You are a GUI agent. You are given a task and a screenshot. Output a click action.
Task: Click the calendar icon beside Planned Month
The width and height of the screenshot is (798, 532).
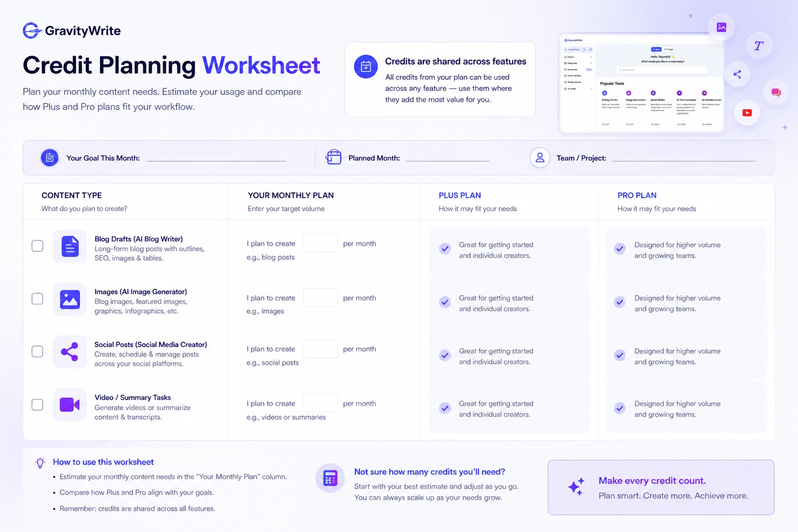coord(334,157)
